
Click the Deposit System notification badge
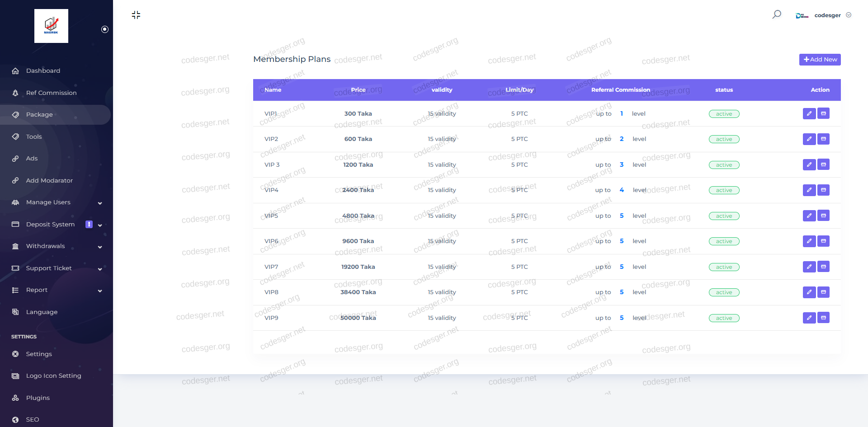89,224
